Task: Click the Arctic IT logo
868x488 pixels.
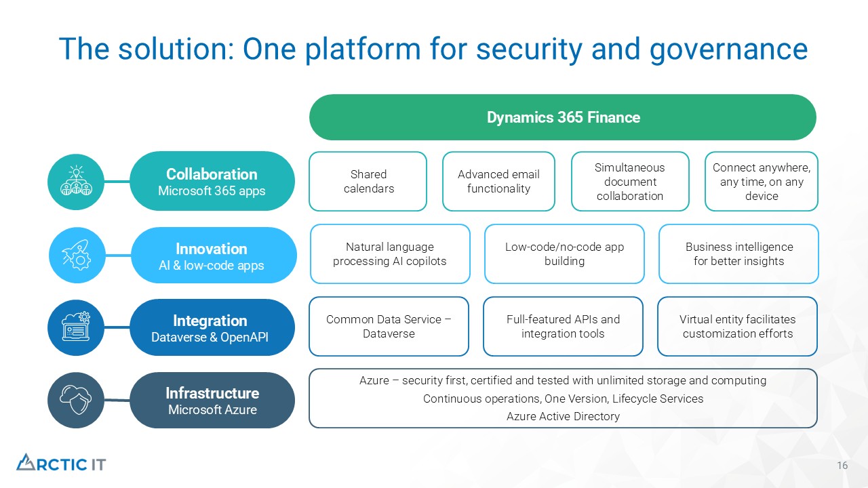Action: pos(61,463)
